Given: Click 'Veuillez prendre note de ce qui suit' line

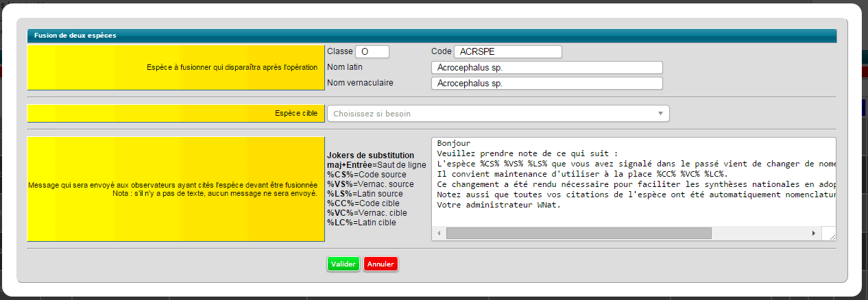Looking at the screenshot, I should point(527,153).
